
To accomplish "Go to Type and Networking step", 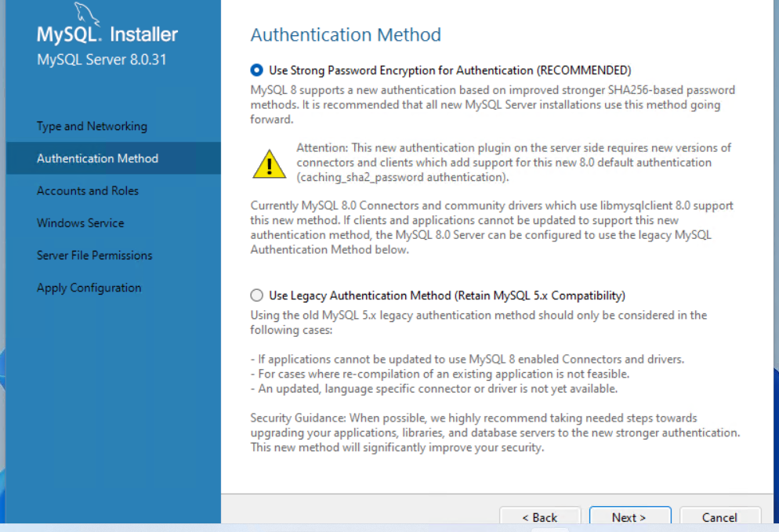I will pyautogui.click(x=92, y=126).
